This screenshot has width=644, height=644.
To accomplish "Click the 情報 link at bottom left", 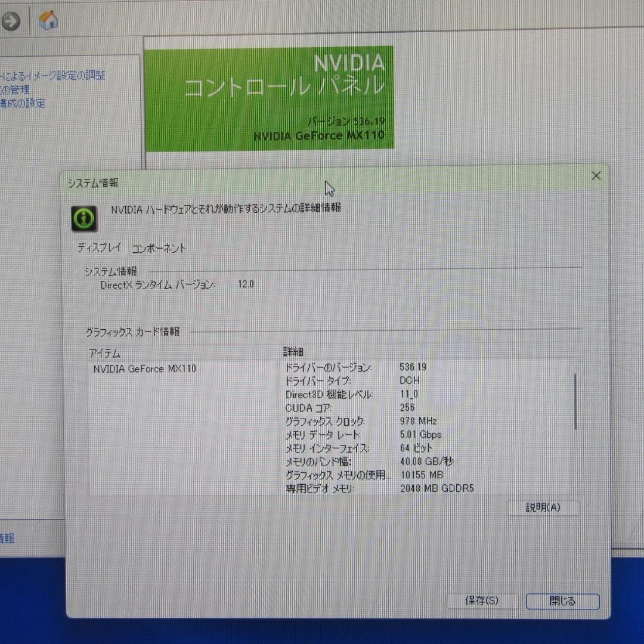I will (7, 538).
